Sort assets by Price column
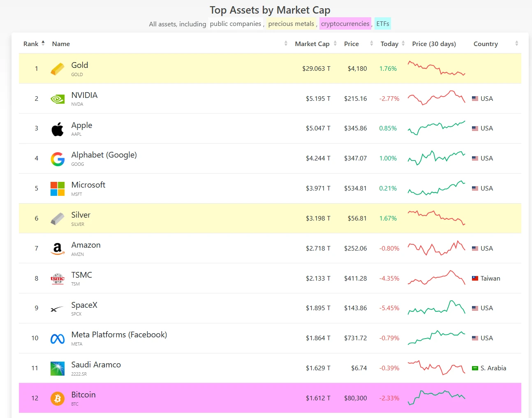Viewport: 532px width, 418px height. click(359, 44)
